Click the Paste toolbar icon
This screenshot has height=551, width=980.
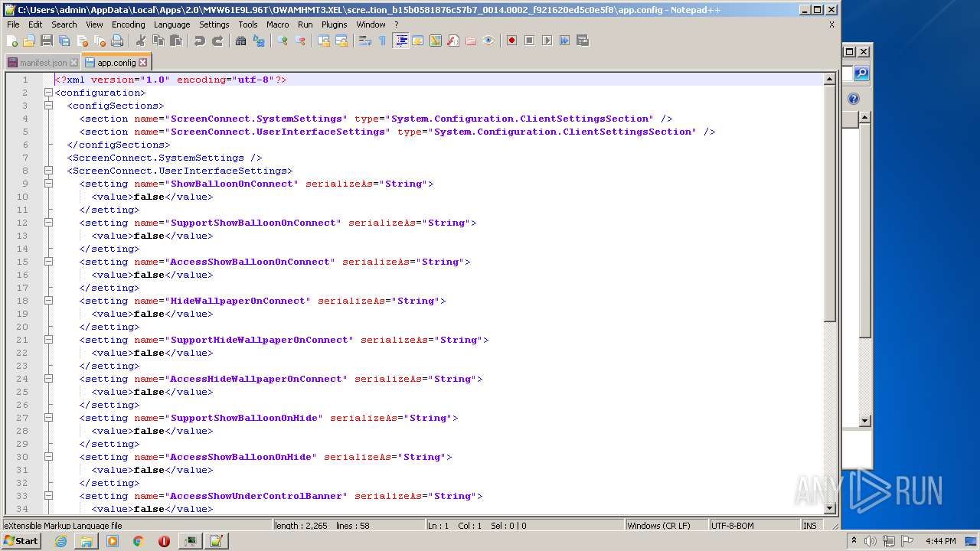click(176, 41)
